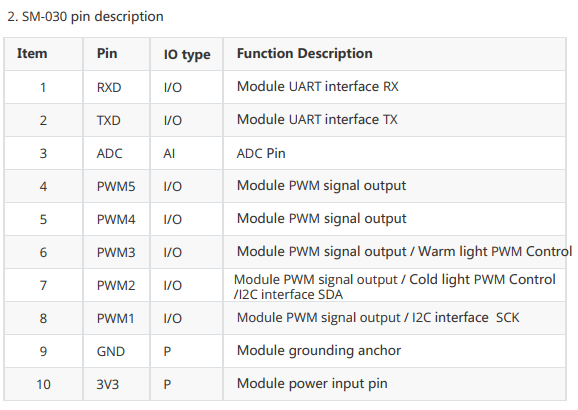Click the 'IO type' column header
Screen dimensions: 578x410
187,55
